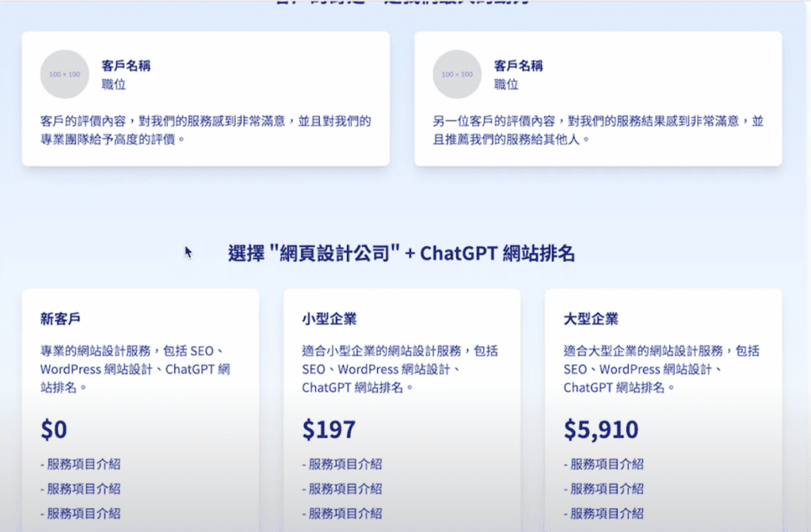Click second 服務項目介紹 item under $0 plan

point(81,489)
